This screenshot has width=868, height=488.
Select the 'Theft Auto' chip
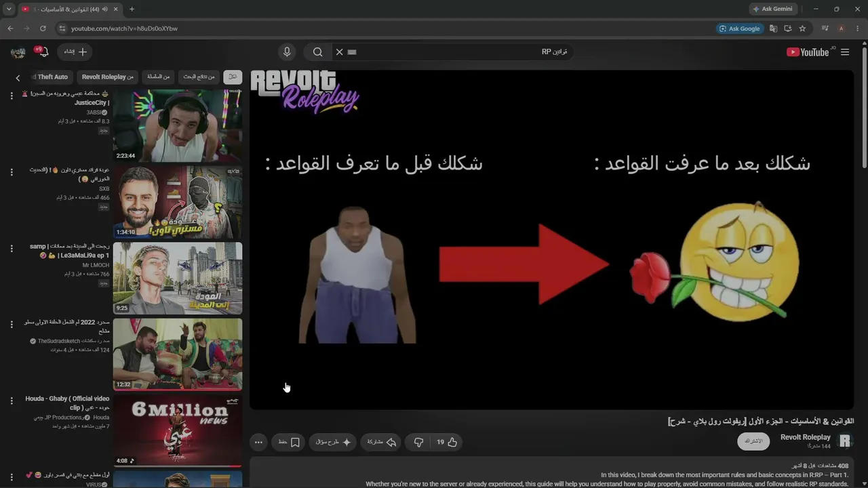(x=53, y=77)
